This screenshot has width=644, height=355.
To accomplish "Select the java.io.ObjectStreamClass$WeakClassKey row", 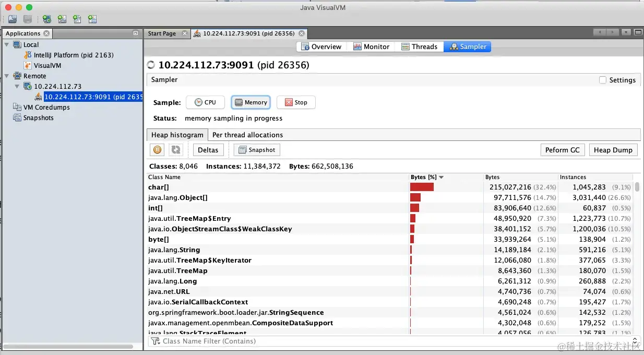I will (x=390, y=229).
